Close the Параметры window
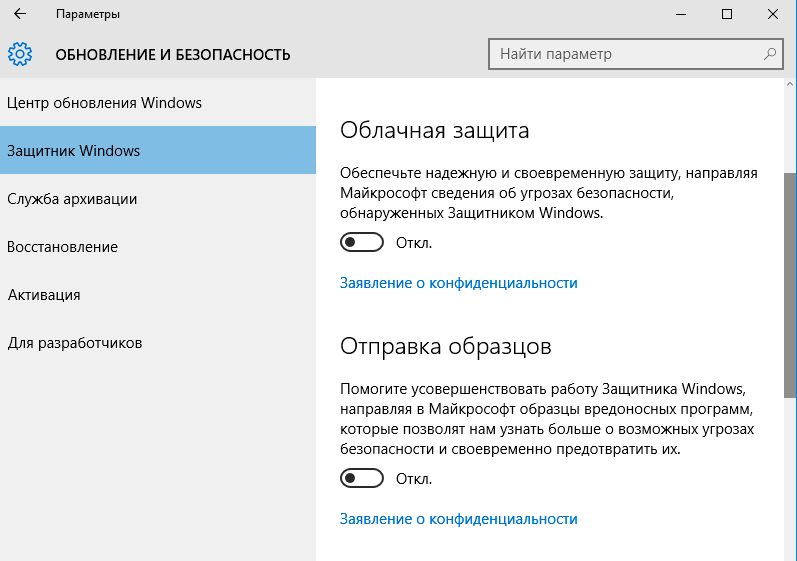Screen dimensions: 797x561 coord(773,14)
